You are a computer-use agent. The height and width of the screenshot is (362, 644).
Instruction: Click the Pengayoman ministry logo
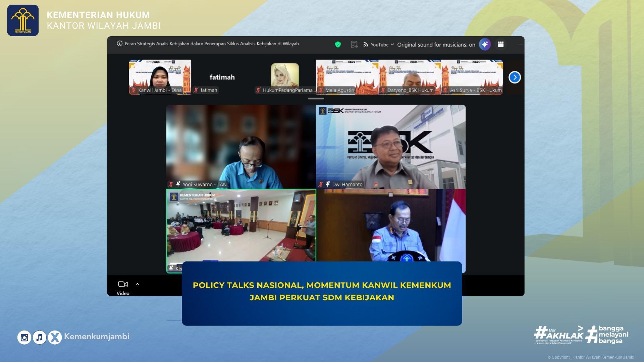click(x=23, y=20)
